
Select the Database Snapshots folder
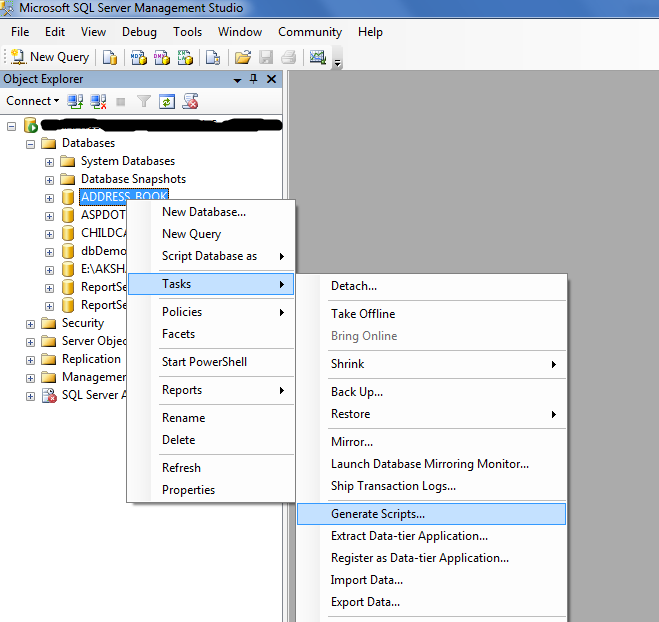133,179
